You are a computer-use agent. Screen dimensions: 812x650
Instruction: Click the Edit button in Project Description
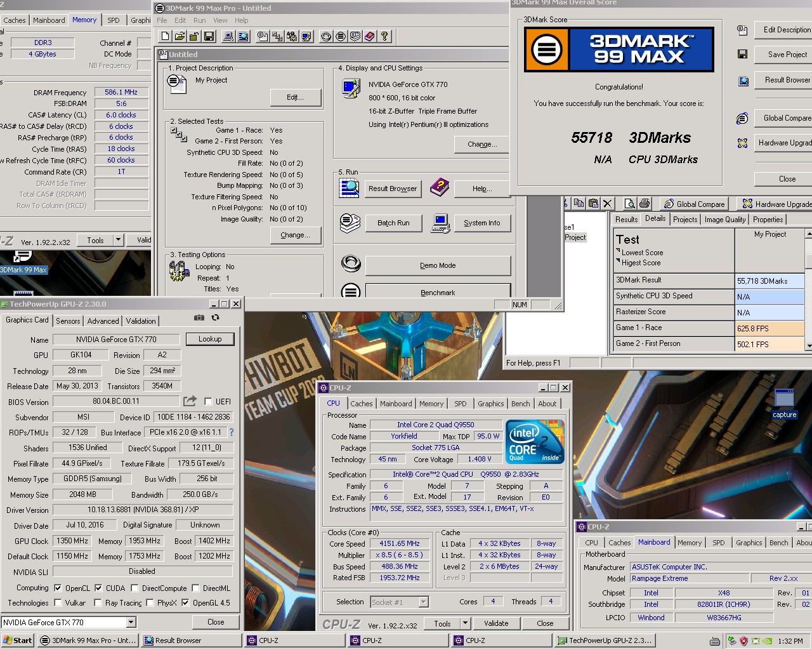click(x=295, y=97)
